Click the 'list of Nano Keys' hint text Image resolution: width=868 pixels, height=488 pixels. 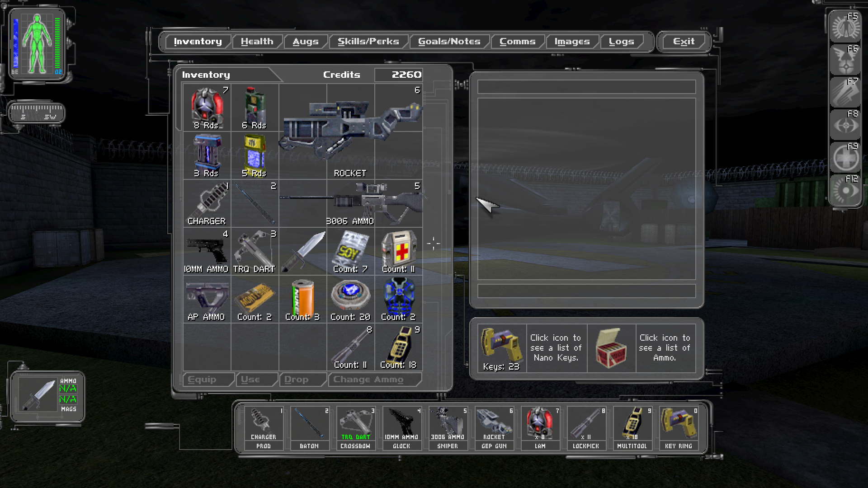tap(556, 348)
